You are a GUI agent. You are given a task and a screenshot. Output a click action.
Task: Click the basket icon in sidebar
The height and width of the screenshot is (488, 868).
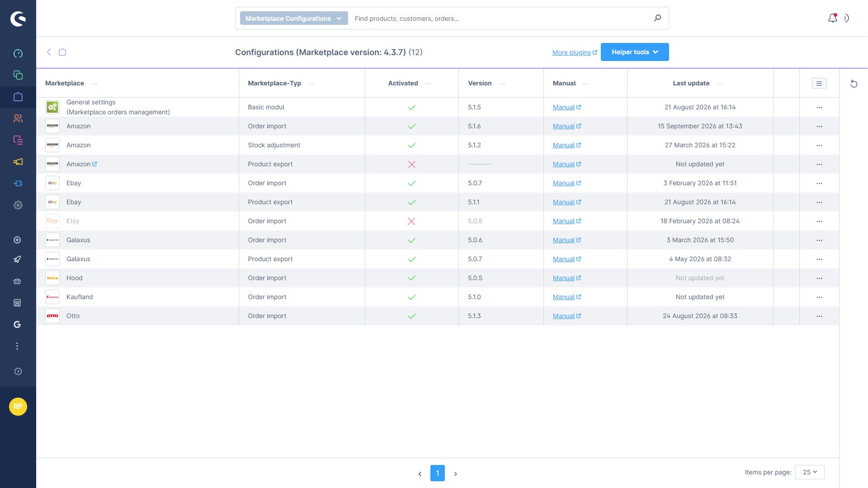17,281
